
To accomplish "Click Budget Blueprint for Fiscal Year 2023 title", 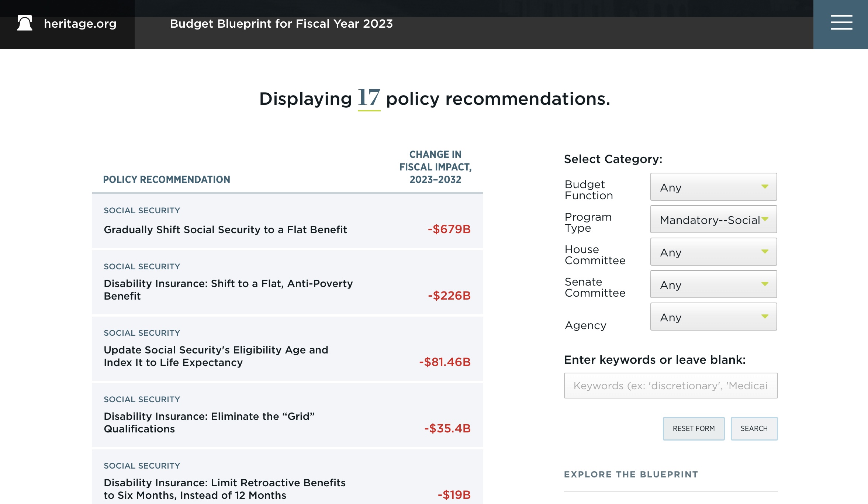I will coord(281,24).
